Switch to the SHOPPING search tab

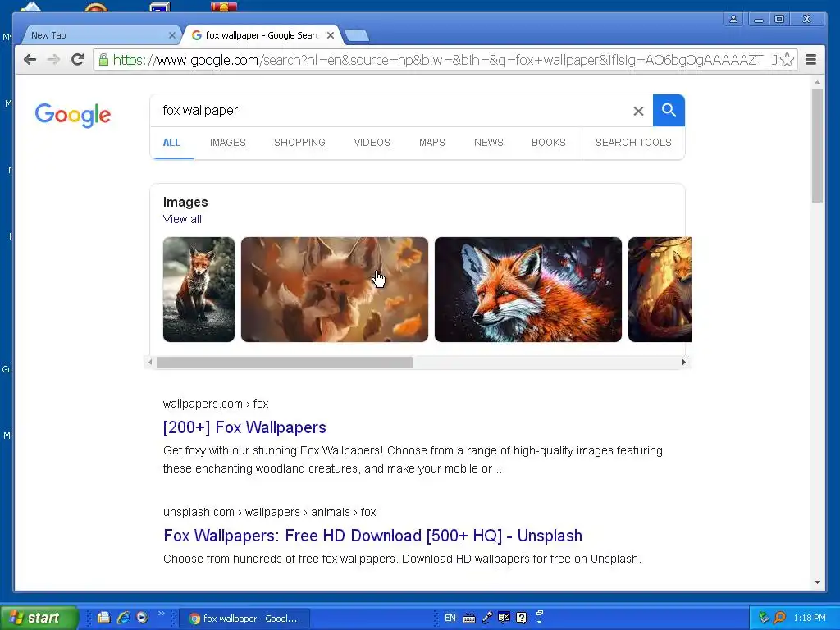click(x=299, y=143)
